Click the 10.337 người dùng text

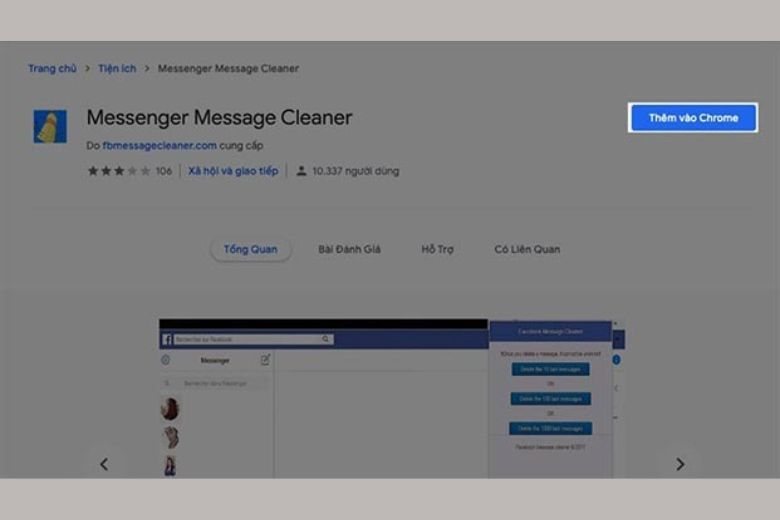(x=356, y=171)
